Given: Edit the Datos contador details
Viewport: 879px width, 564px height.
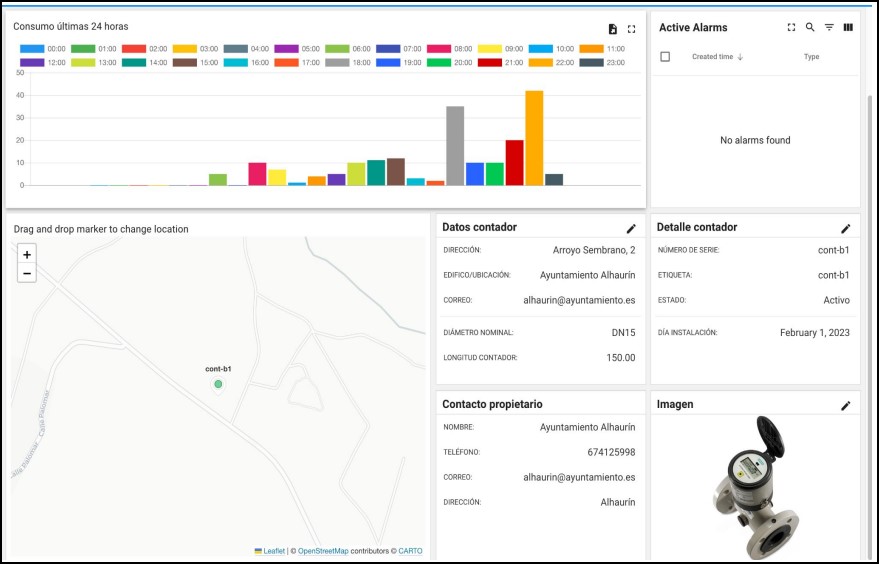Looking at the screenshot, I should click(631, 229).
